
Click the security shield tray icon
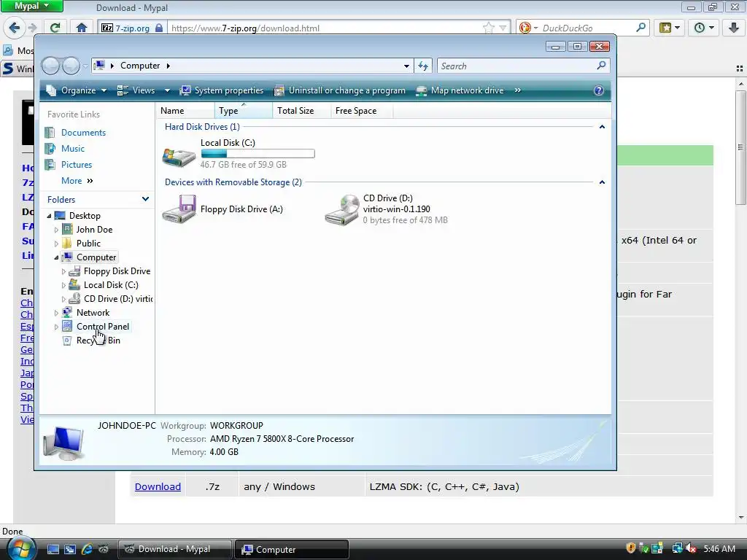coord(631,548)
